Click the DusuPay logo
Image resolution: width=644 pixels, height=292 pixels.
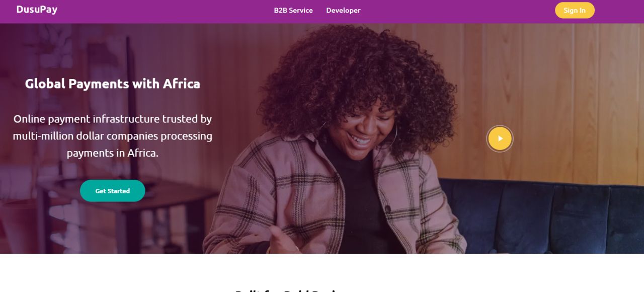[x=37, y=10]
